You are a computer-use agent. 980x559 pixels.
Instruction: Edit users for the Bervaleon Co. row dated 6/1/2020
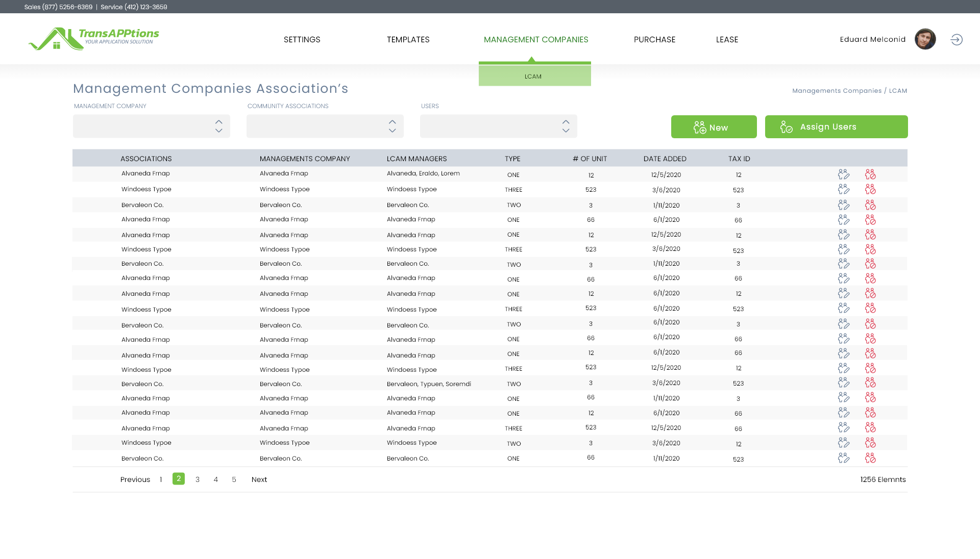pyautogui.click(x=844, y=324)
